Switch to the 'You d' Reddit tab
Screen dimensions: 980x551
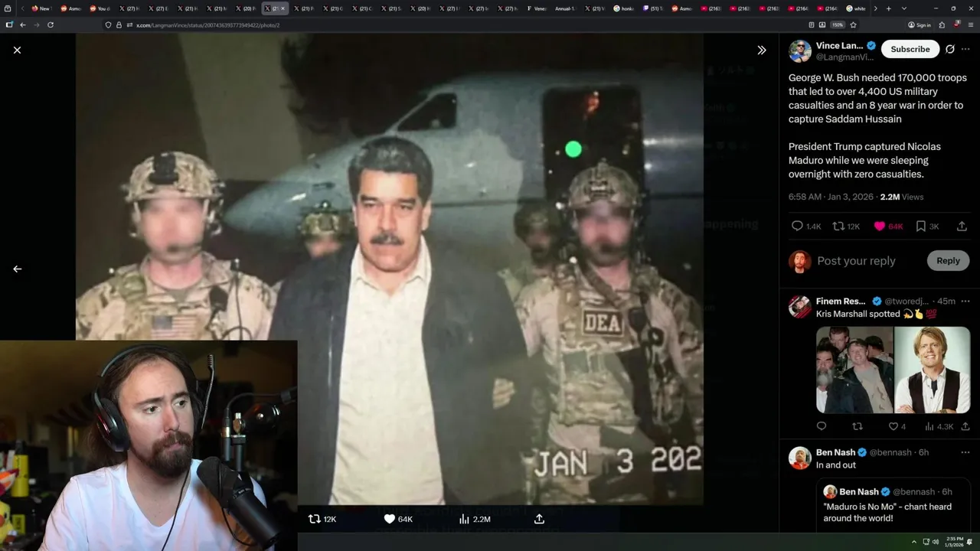click(x=100, y=8)
